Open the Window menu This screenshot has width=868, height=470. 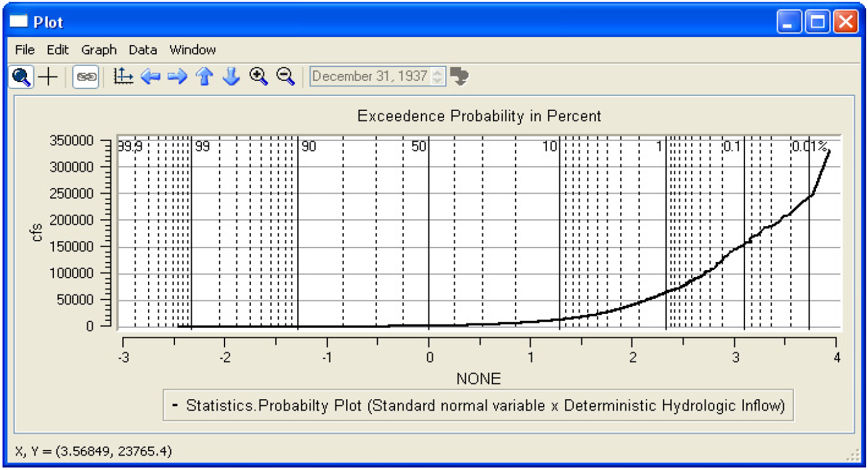click(x=193, y=50)
